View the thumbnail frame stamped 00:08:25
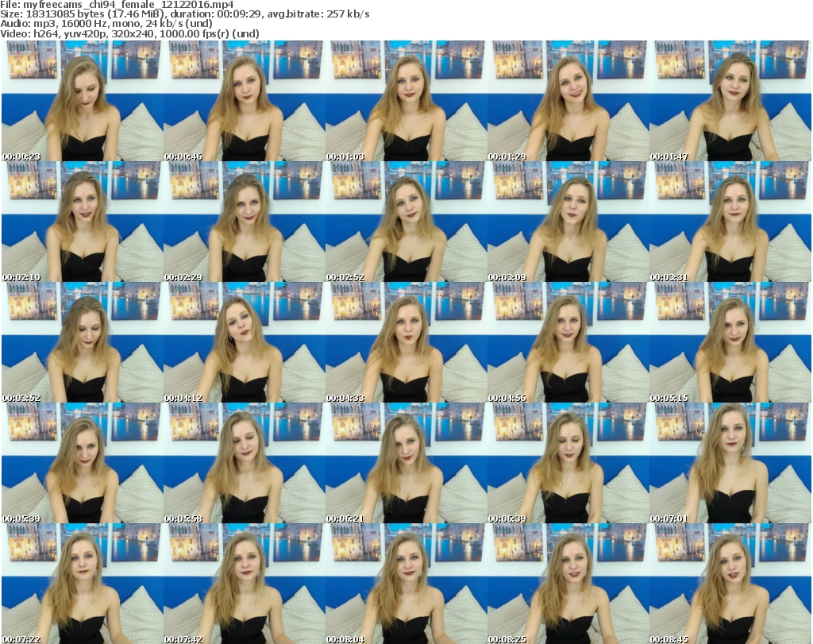813x644 pixels. pyautogui.click(x=568, y=584)
